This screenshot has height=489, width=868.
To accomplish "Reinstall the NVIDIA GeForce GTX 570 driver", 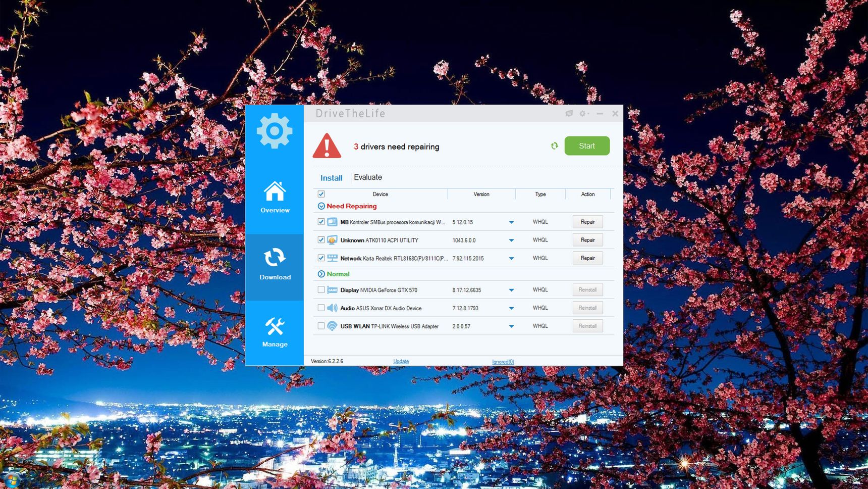I will pos(587,290).
